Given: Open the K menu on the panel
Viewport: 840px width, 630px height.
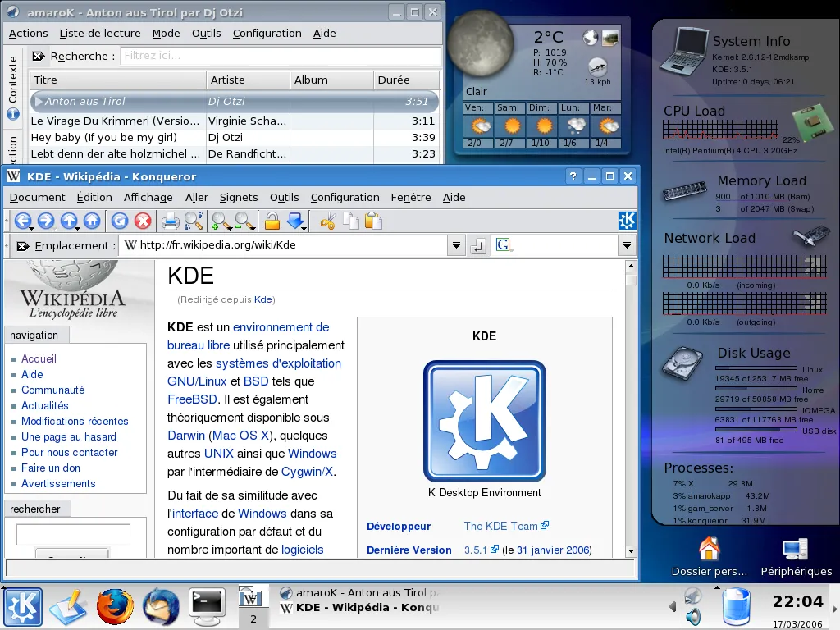Looking at the screenshot, I should 23,607.
